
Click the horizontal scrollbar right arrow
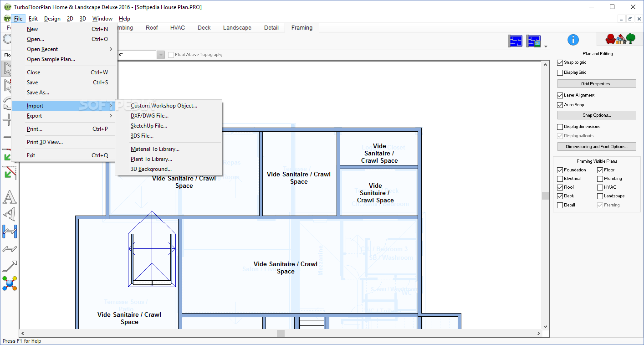pyautogui.click(x=537, y=334)
